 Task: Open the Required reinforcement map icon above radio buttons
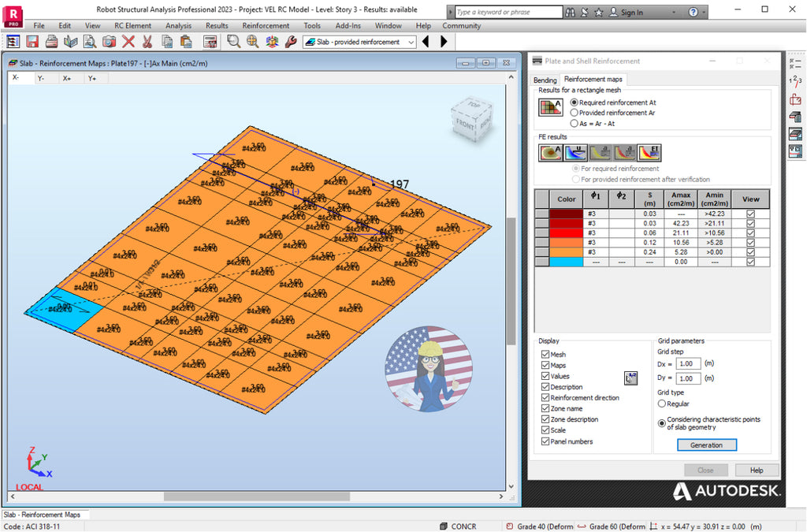550,106
